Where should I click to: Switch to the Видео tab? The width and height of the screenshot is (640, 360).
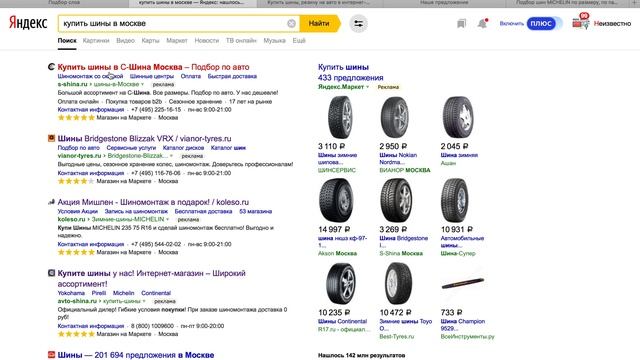[x=125, y=41]
